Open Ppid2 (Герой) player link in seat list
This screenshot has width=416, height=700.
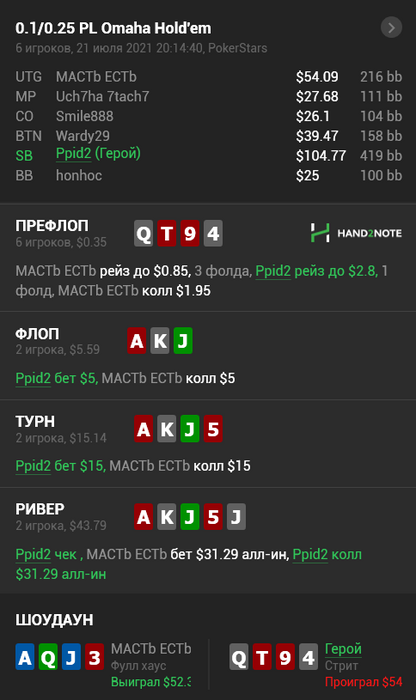(x=98, y=154)
